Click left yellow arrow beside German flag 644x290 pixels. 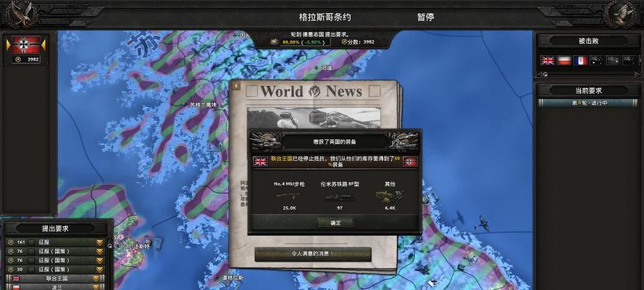(x=8, y=45)
